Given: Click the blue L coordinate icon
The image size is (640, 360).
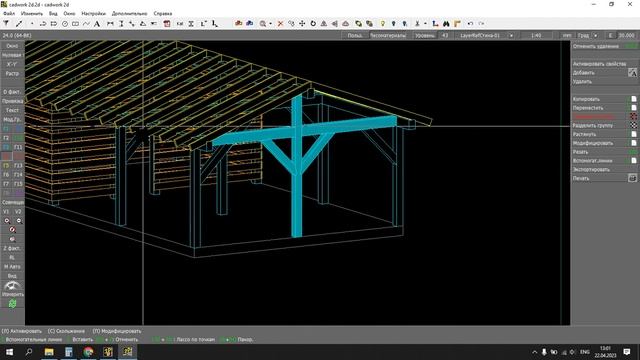Looking at the screenshot, I should (435, 24).
